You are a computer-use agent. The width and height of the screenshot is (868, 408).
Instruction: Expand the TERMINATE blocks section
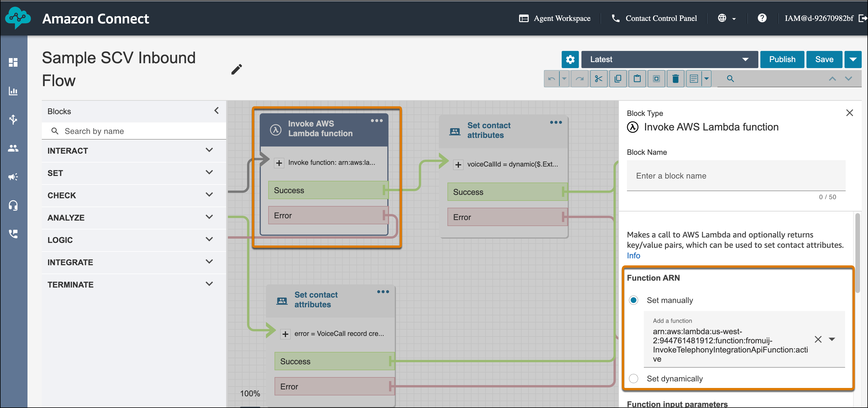coord(134,284)
